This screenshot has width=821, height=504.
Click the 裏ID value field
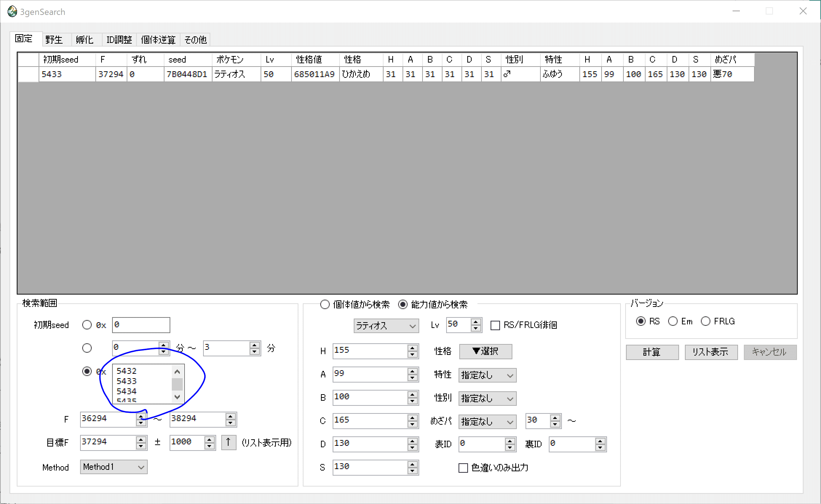click(x=572, y=444)
